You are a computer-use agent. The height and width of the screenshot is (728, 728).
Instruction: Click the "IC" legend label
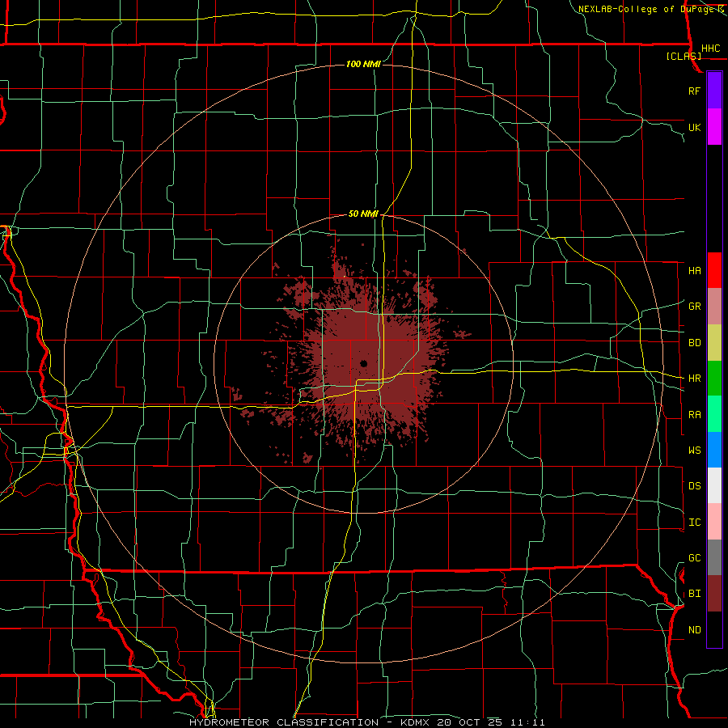point(694,523)
